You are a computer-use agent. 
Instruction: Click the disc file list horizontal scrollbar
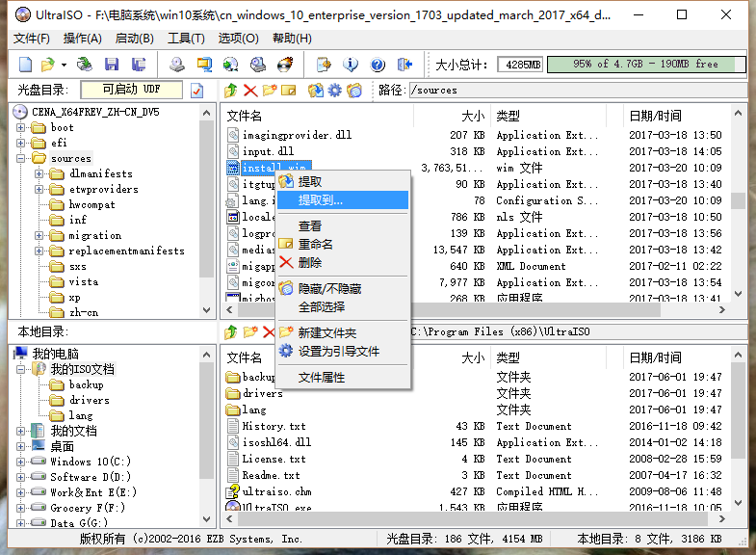click(476, 309)
